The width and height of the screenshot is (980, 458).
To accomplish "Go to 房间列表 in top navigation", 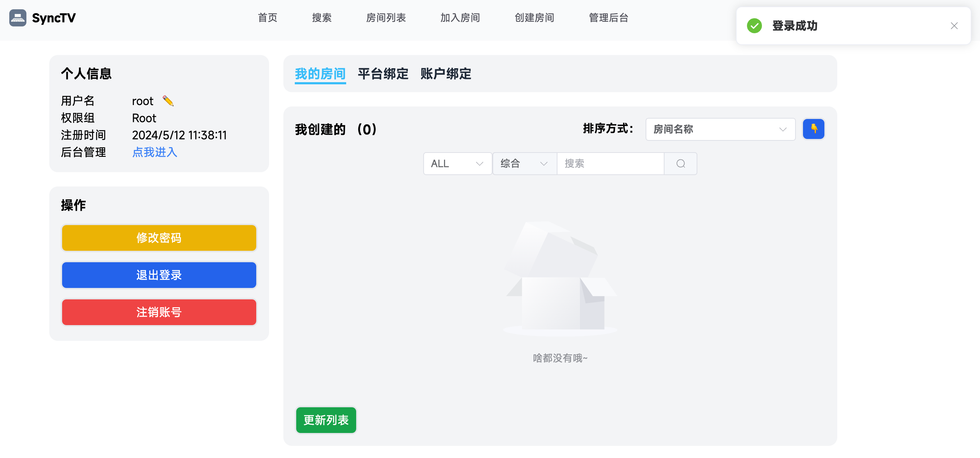I will tap(386, 18).
